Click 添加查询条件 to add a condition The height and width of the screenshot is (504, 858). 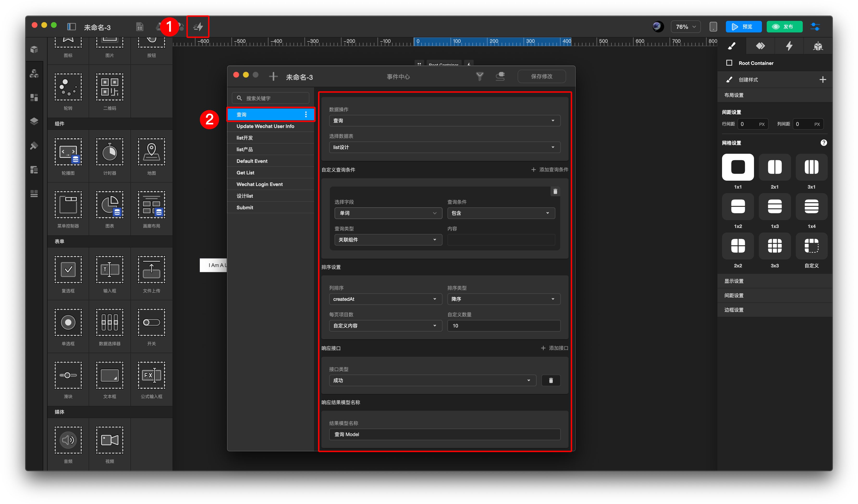(550, 170)
